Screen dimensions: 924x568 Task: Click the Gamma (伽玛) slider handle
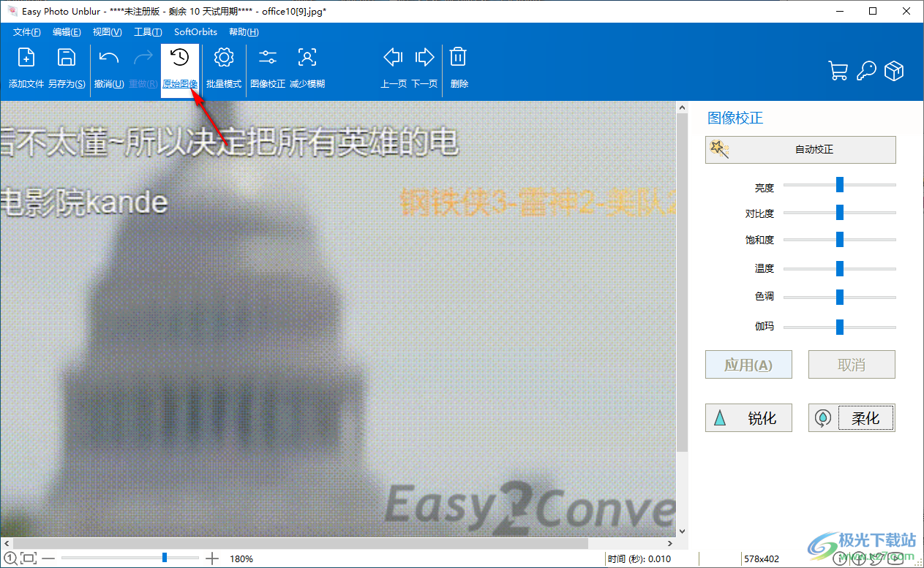tap(840, 327)
